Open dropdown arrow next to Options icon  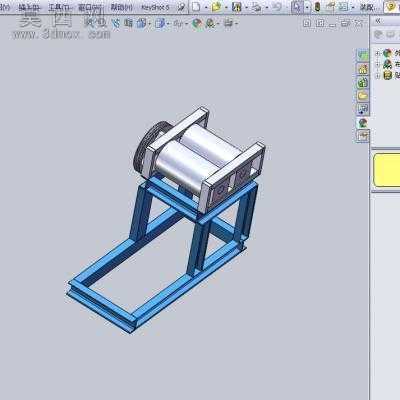353,7
